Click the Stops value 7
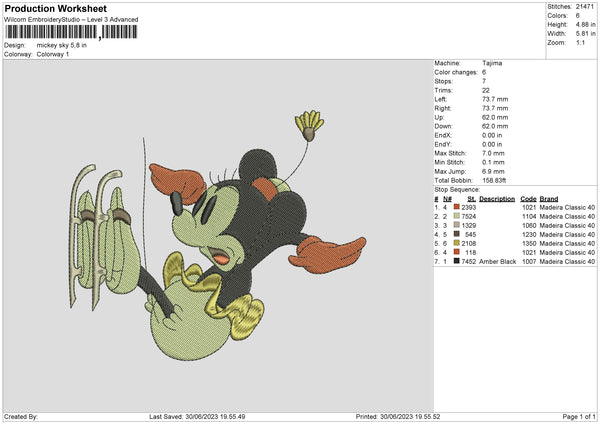The height and width of the screenshot is (424, 600). pos(484,81)
